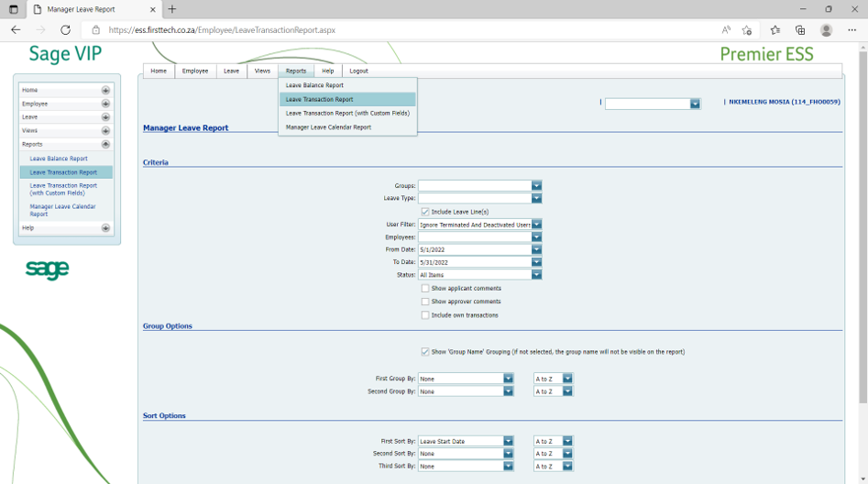
Task: Open browser favorites star icon
Action: [x=775, y=30]
